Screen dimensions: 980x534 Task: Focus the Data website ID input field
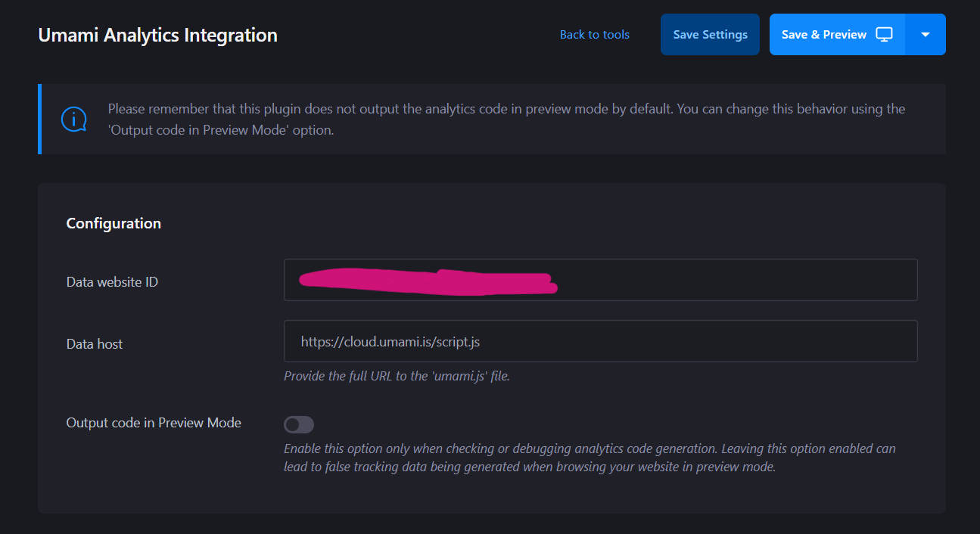(600, 280)
